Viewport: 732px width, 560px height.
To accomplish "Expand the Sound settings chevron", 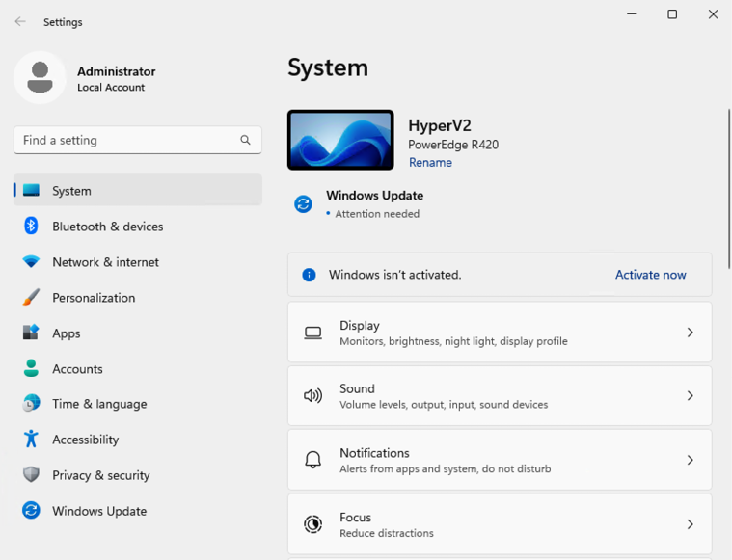I will [690, 396].
